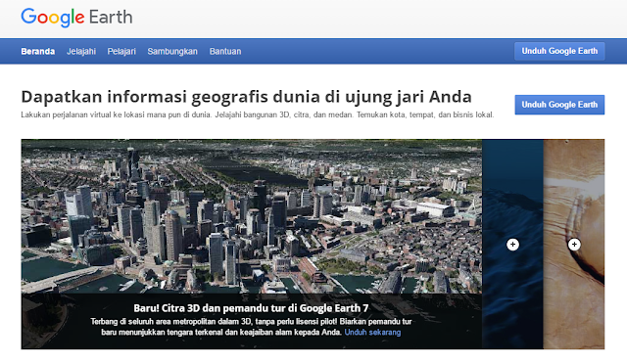Click Unduh Google Earth in navigation bar
The image size is (627, 364).
(x=559, y=51)
